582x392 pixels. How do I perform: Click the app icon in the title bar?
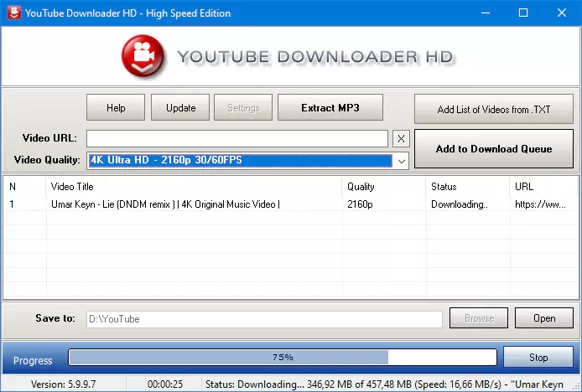(11, 13)
